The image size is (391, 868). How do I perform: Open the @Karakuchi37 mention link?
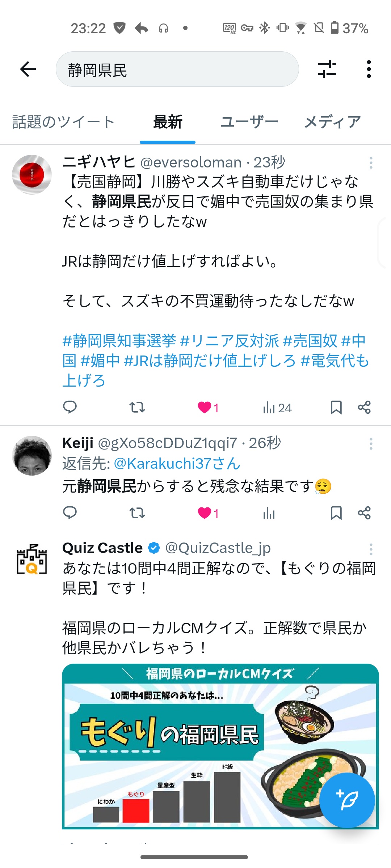click(x=177, y=464)
